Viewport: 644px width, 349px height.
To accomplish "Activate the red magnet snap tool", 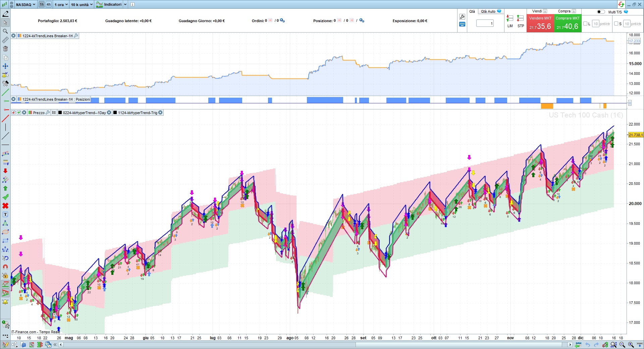I will tap(5, 267).
